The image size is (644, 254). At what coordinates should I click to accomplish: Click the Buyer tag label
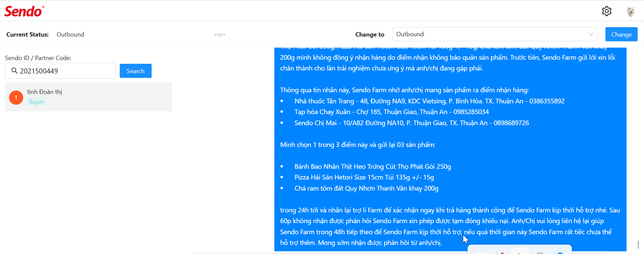[36, 102]
